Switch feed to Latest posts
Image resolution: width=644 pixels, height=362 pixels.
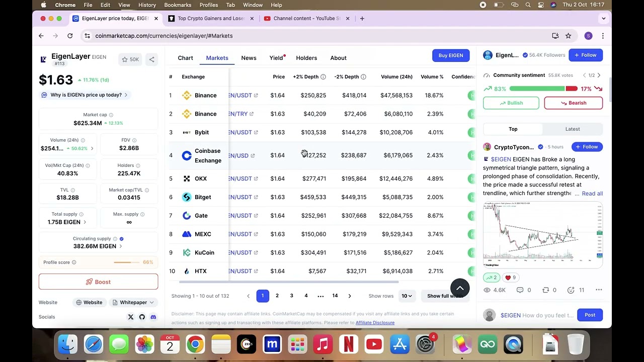click(x=573, y=129)
